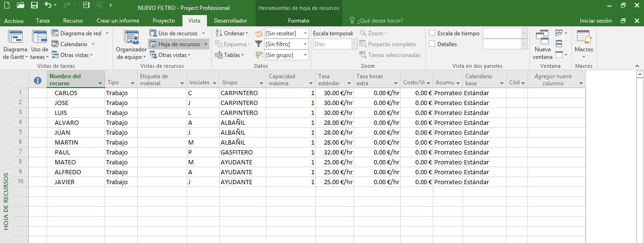Select the JAVIER resource name cell
The height and width of the screenshot is (243, 644).
pos(76,182)
